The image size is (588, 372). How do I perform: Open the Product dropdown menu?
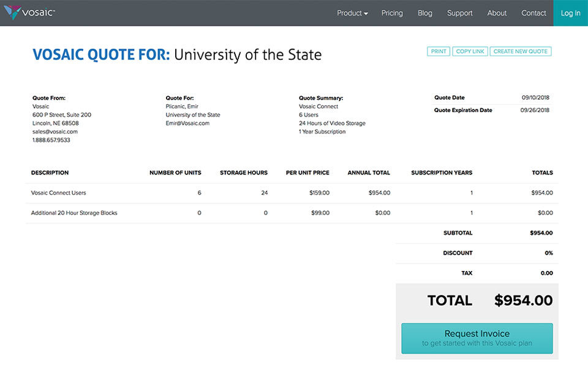point(352,13)
